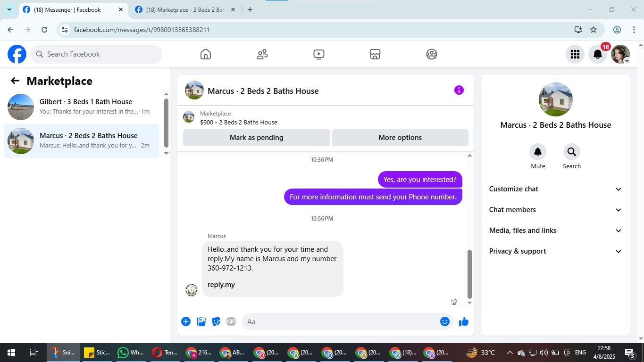Click the Facebook logo

click(17, 54)
